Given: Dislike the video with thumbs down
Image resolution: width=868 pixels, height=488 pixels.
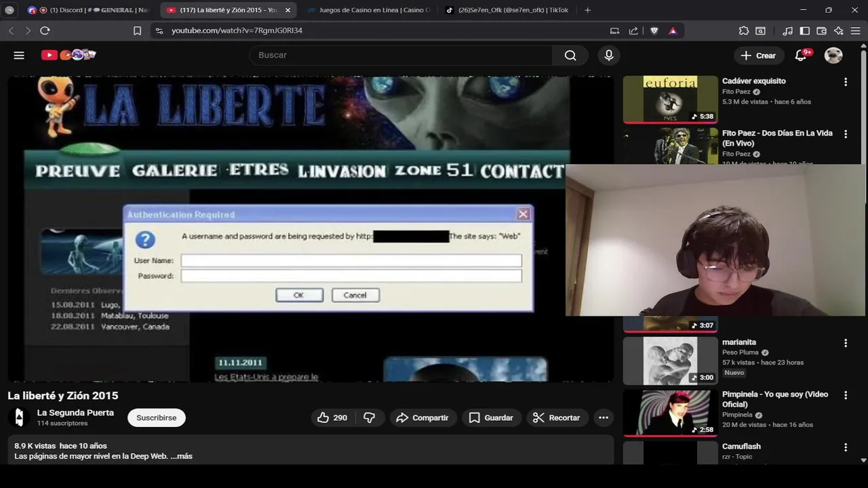Looking at the screenshot, I should tap(370, 418).
